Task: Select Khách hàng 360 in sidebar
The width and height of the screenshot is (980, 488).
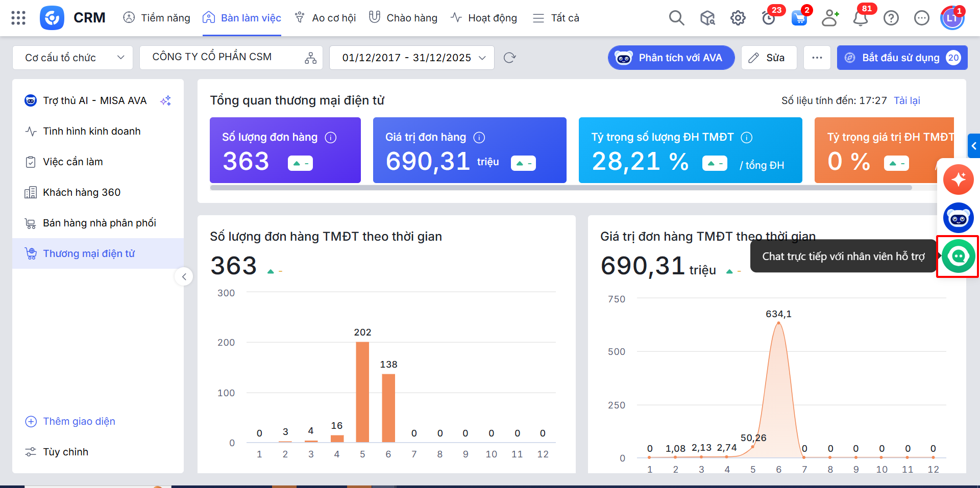Action: tap(82, 192)
